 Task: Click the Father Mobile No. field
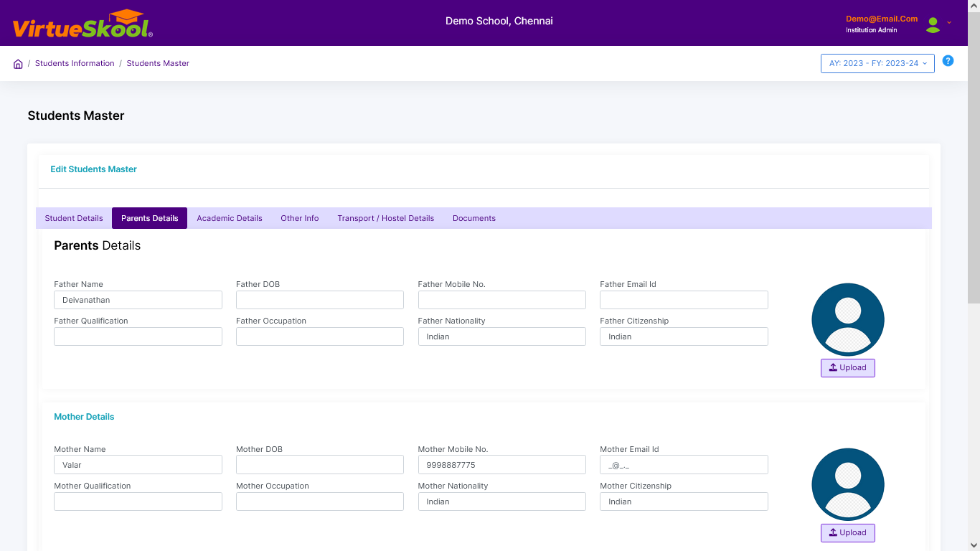pyautogui.click(x=502, y=300)
